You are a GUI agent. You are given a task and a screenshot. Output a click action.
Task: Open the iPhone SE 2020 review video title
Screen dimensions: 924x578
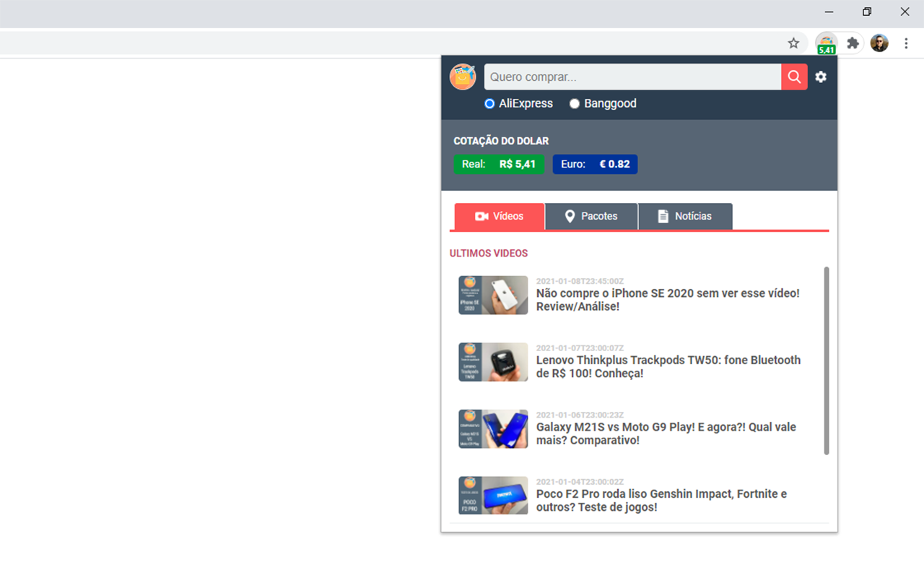pos(668,300)
